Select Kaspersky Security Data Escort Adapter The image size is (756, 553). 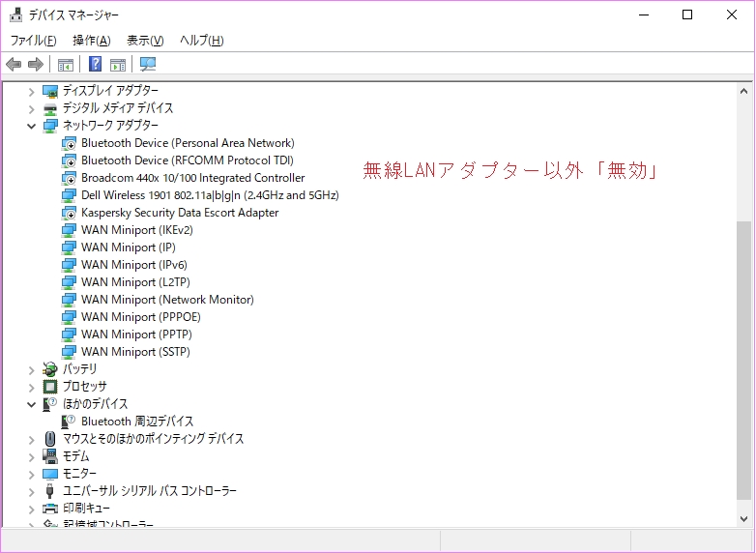pyautogui.click(x=180, y=213)
